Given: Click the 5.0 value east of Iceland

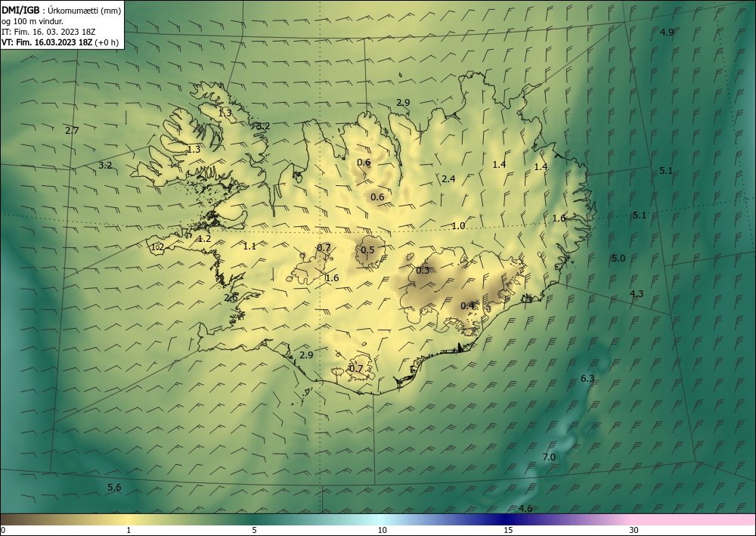Looking at the screenshot, I should pos(618,259).
